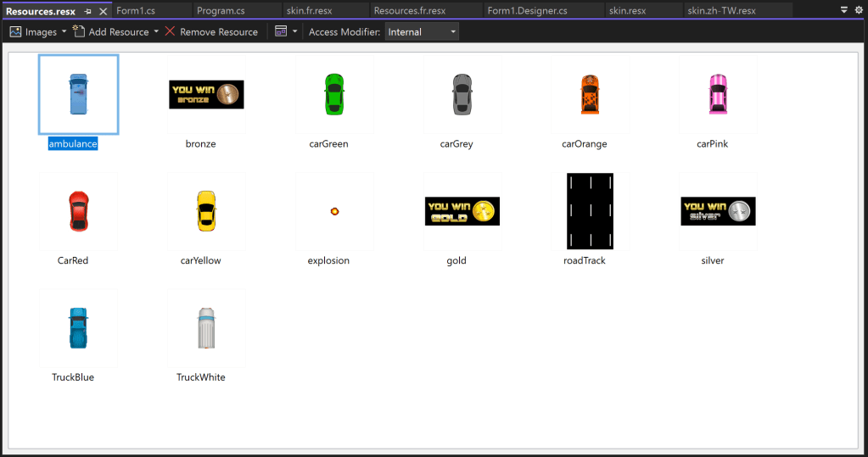Select the carOrange image thumbnail
868x457 pixels.
coord(589,94)
